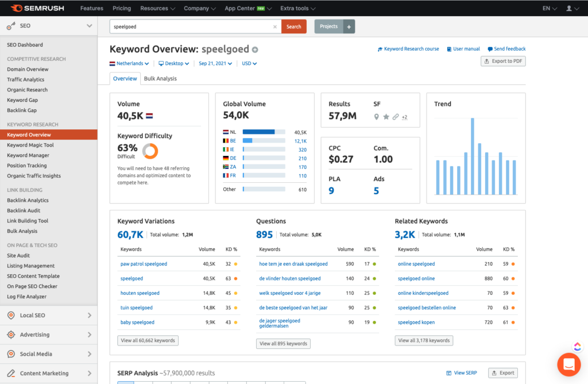
Task: Switch to the Bulk Analysis tab
Action: 160,78
